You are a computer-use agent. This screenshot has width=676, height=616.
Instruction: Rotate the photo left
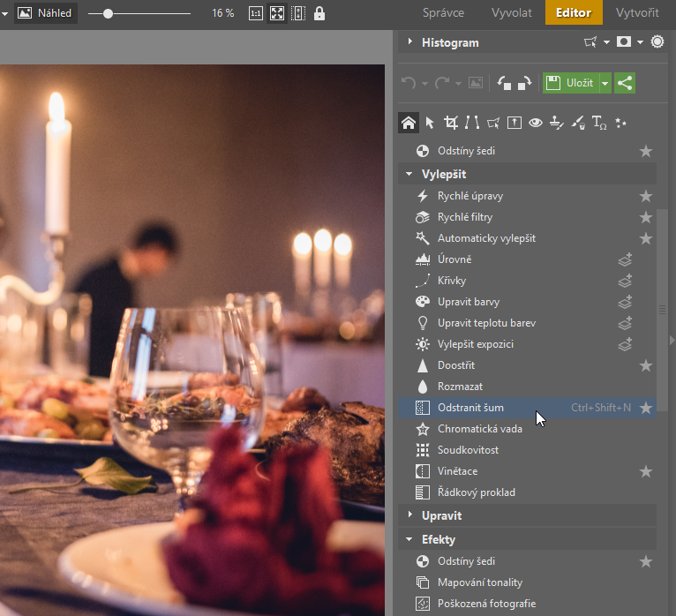pos(504,83)
